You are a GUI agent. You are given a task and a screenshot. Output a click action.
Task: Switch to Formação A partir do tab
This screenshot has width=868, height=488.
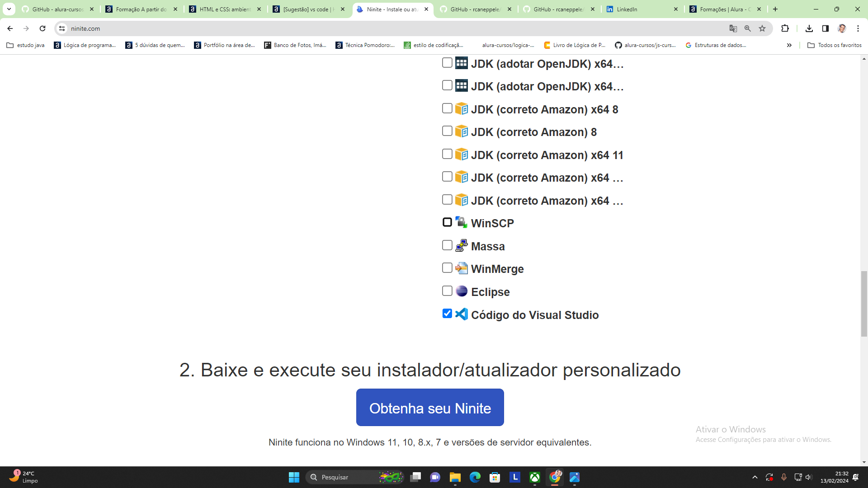142,9
